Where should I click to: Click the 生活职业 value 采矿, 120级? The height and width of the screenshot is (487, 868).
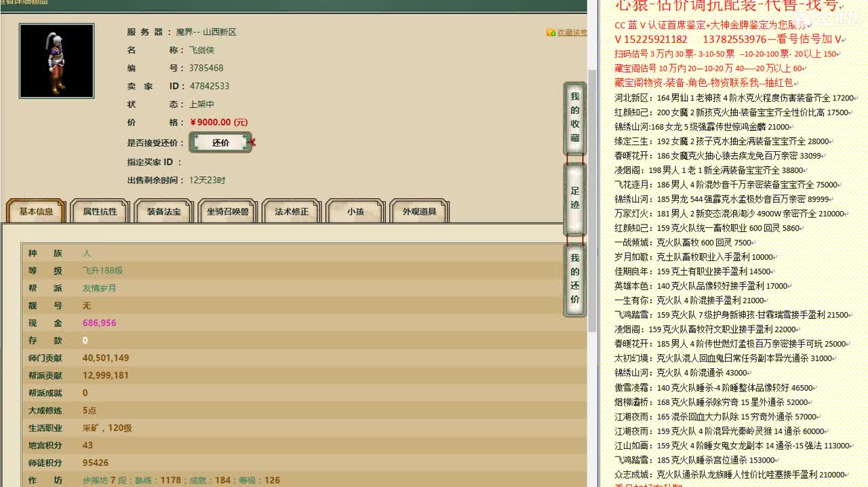[x=107, y=428]
